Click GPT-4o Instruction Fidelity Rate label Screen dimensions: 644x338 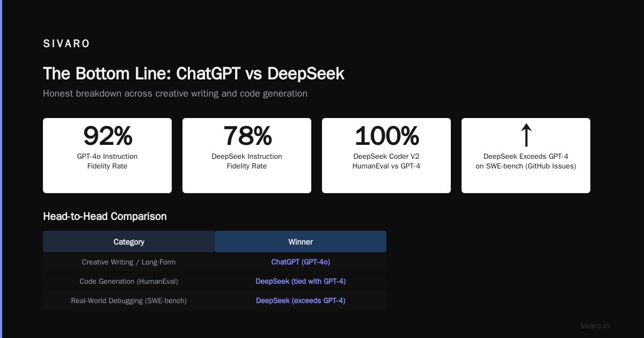point(107,161)
